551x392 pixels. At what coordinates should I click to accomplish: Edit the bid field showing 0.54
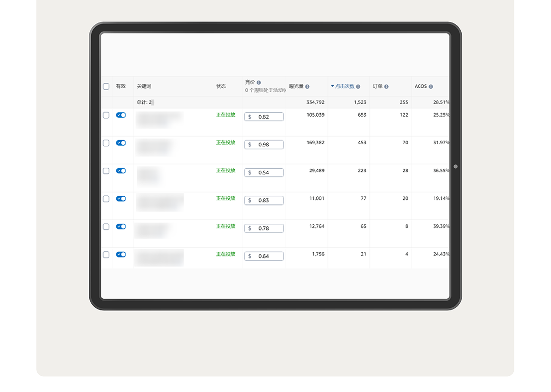tap(264, 173)
